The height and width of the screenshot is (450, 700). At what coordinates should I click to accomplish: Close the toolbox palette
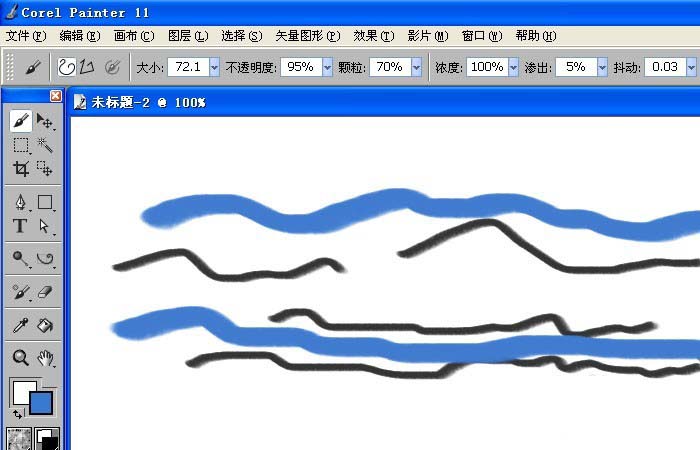tap(56, 96)
